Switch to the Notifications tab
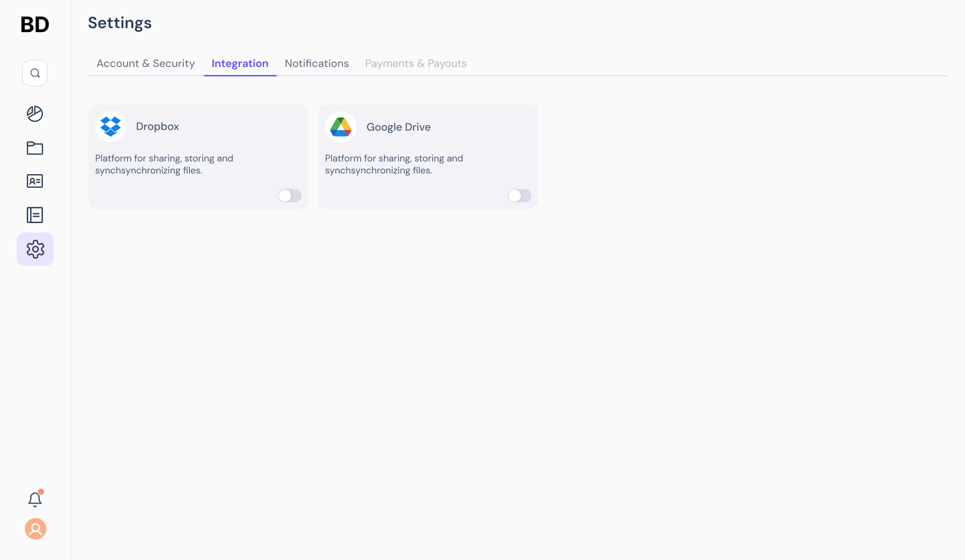 point(316,64)
